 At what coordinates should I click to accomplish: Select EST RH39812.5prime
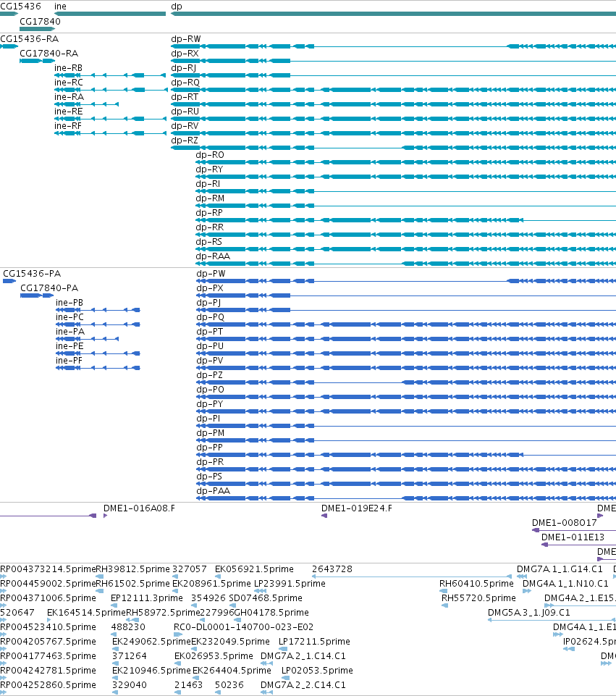[x=133, y=569]
